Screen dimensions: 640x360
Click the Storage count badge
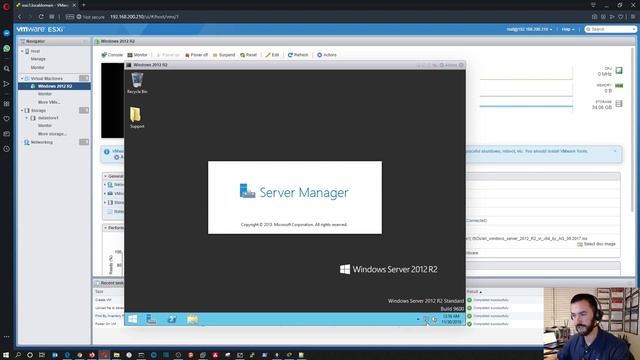click(84, 111)
